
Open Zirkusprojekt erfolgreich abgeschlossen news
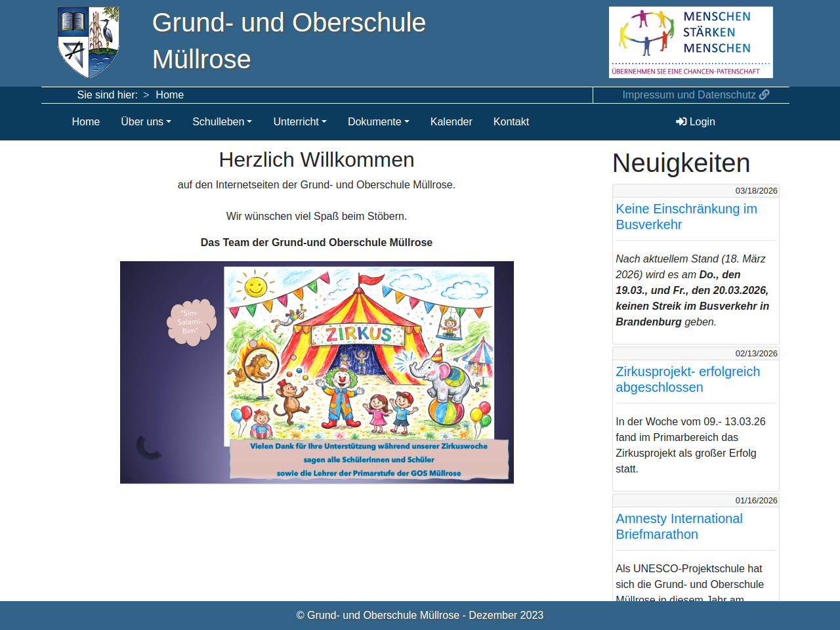pos(687,379)
